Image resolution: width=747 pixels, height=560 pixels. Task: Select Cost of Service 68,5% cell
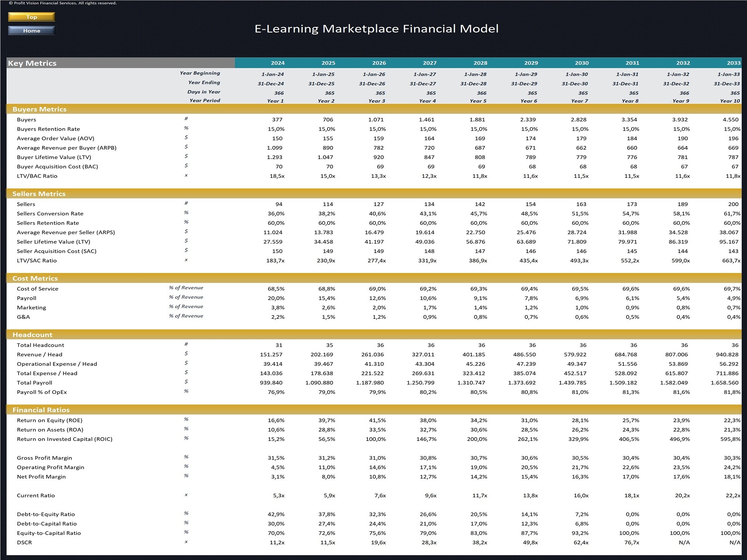(x=276, y=289)
